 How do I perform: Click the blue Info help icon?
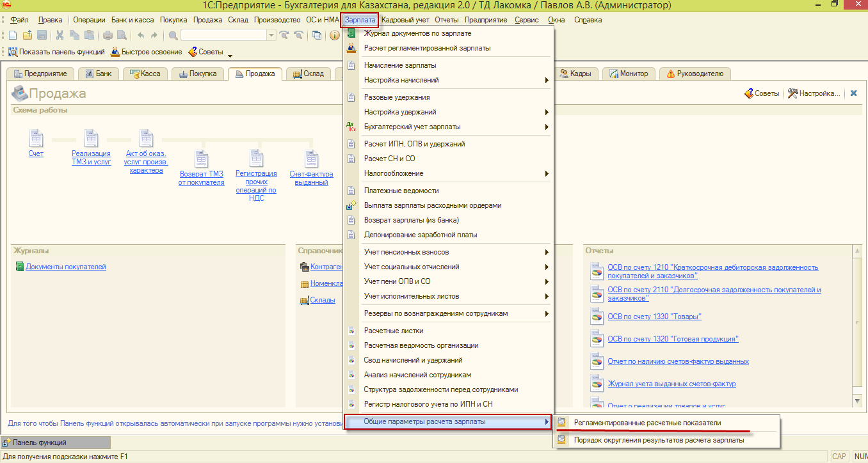334,35
